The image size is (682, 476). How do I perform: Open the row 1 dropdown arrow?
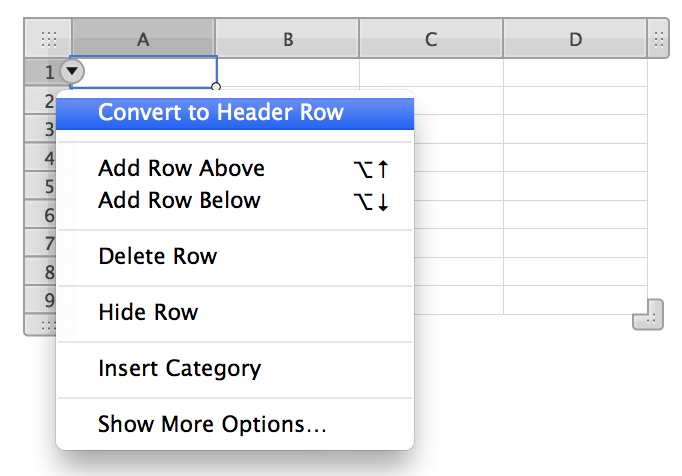point(72,71)
